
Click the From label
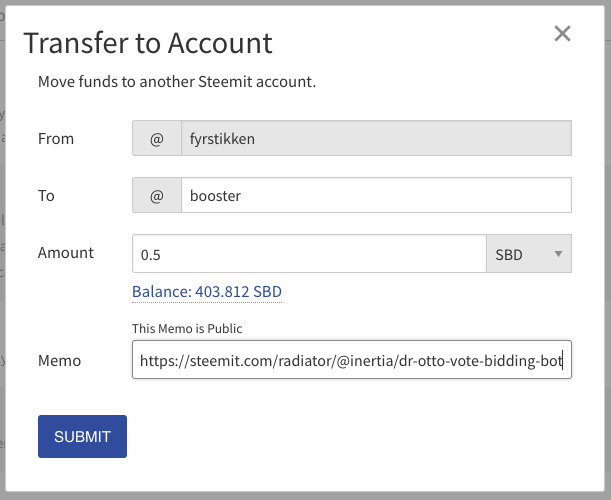pos(56,139)
